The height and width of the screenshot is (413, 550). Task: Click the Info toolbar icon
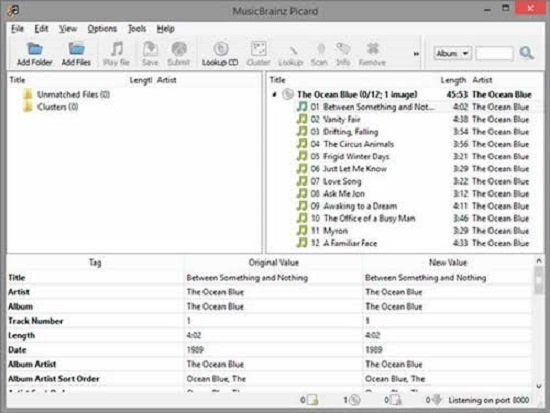pyautogui.click(x=343, y=49)
